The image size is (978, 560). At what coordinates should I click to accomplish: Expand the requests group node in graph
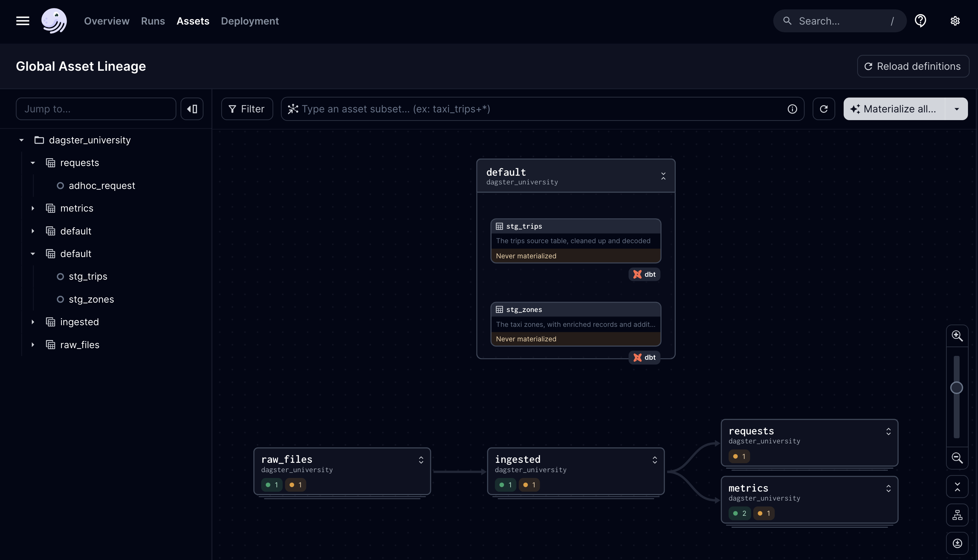pyautogui.click(x=889, y=431)
